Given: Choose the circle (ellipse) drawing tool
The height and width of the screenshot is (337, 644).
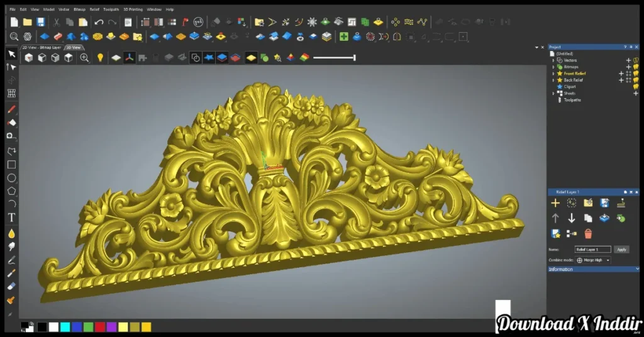Looking at the screenshot, I should (x=11, y=178).
